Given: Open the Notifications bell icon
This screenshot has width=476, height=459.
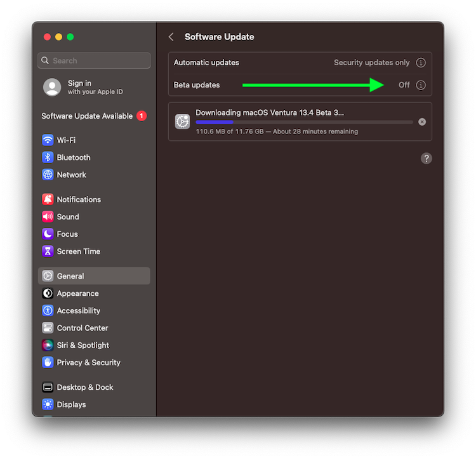Looking at the screenshot, I should (48, 199).
